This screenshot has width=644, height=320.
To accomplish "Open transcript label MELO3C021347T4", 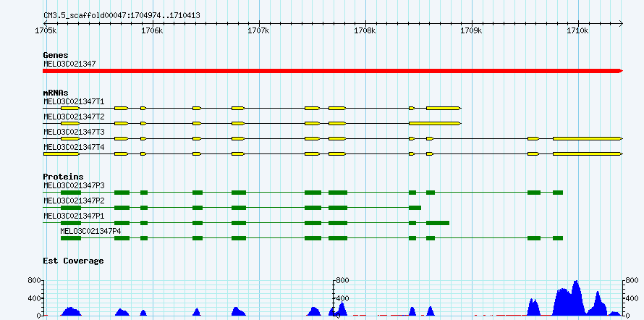I will pos(74,147).
